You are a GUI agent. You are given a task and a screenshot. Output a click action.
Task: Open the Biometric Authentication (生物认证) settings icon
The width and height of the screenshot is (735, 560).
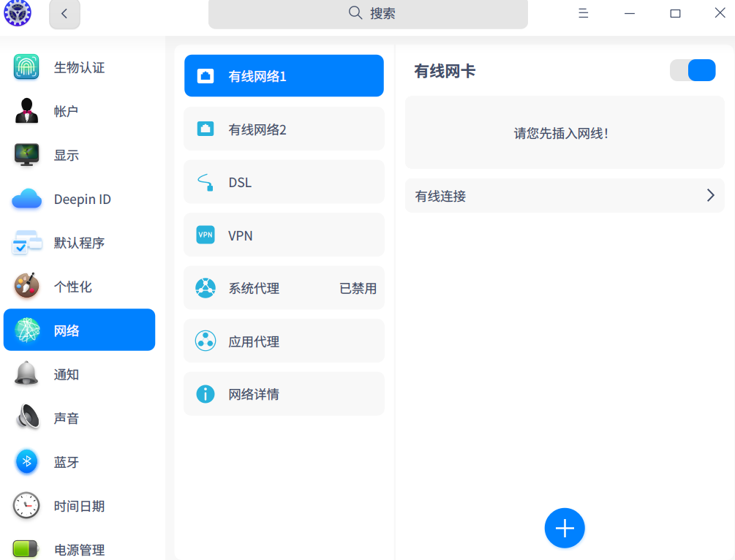click(x=26, y=67)
